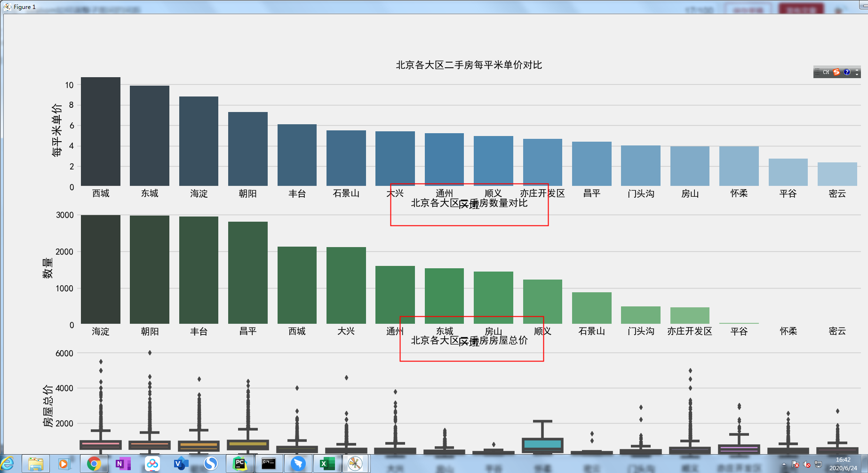Screen dimensions: 868x473
Task: Show hidden system tray icons
Action: coord(784,465)
